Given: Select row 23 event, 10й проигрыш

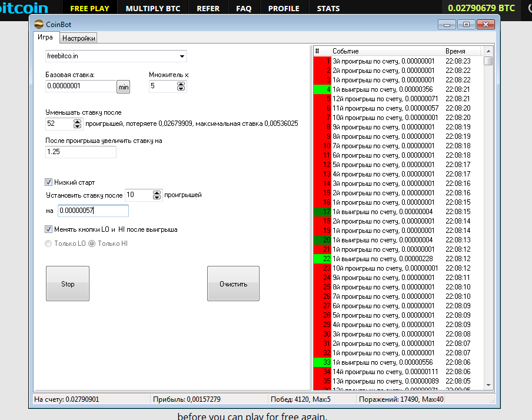Looking at the screenshot, I should pyautogui.click(x=398, y=268).
